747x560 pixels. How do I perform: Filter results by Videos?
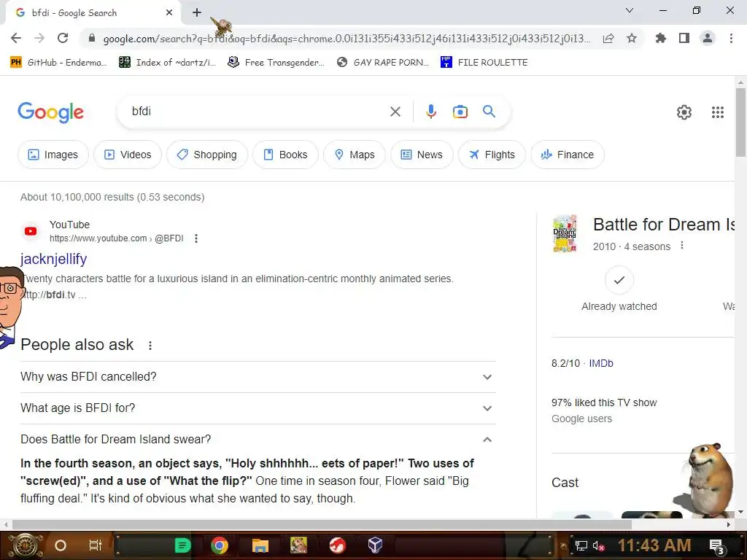click(128, 155)
